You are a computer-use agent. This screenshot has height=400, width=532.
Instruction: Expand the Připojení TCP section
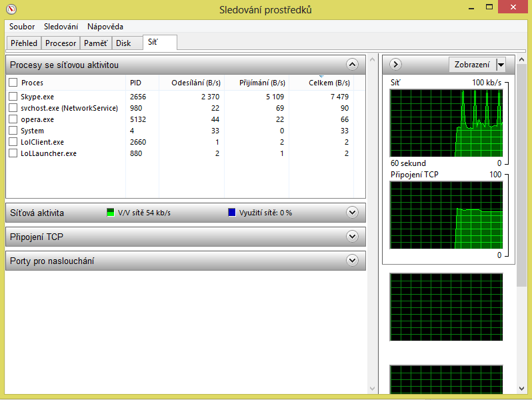(x=352, y=237)
